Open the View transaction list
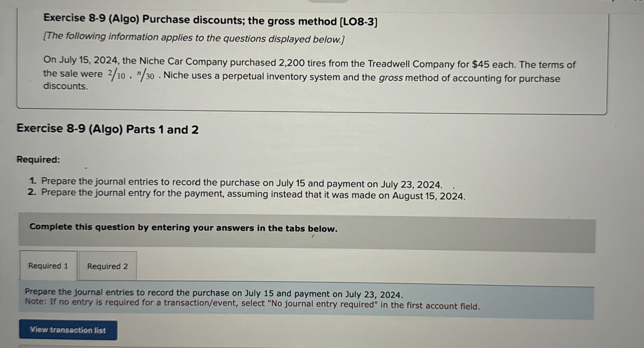 [x=68, y=330]
